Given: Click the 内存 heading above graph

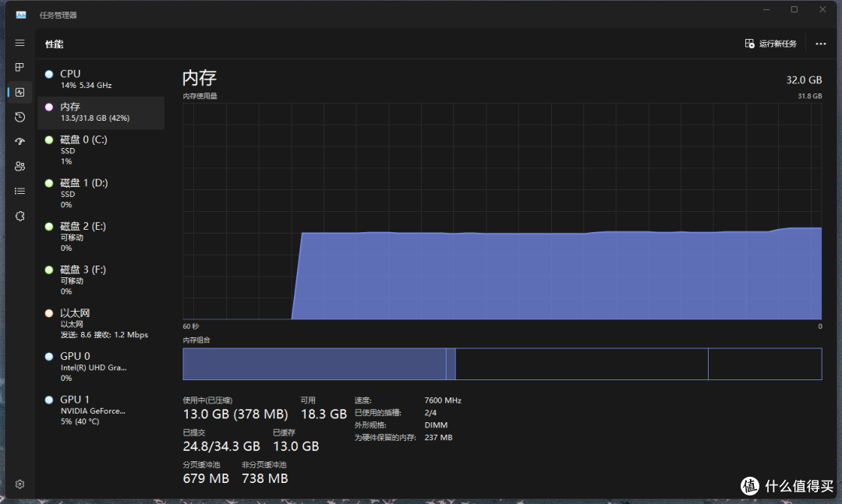Looking at the screenshot, I should [200, 78].
